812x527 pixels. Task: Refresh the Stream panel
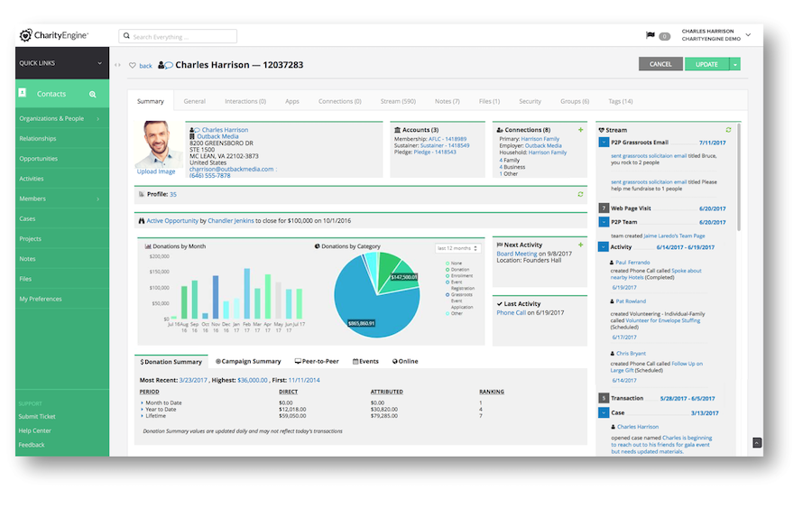tap(729, 130)
